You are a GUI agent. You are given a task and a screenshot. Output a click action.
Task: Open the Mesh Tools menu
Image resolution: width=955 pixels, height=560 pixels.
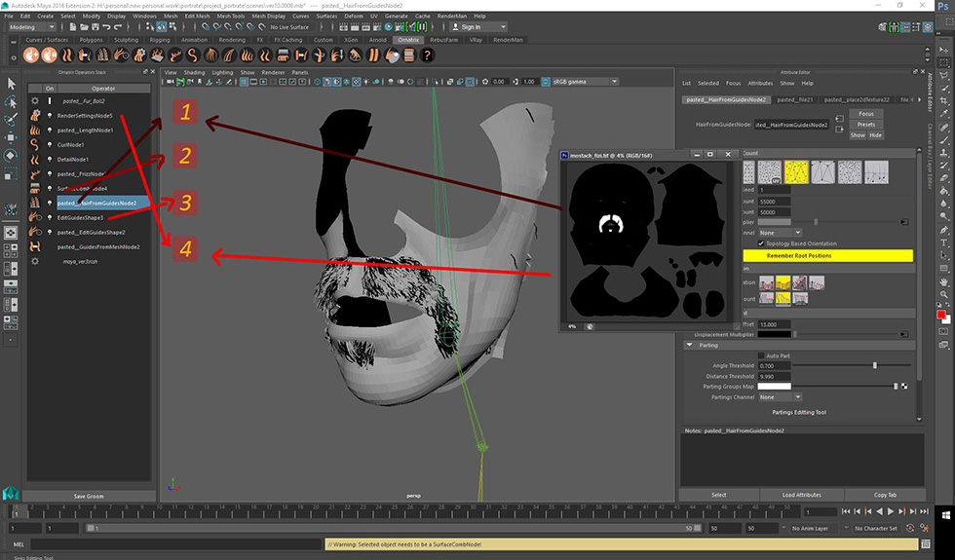[x=230, y=17]
